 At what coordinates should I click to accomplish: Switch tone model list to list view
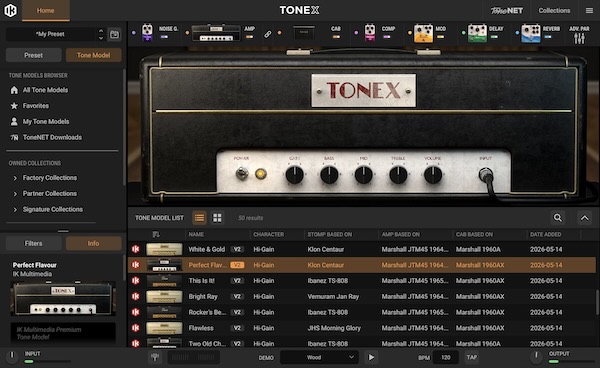pos(199,218)
